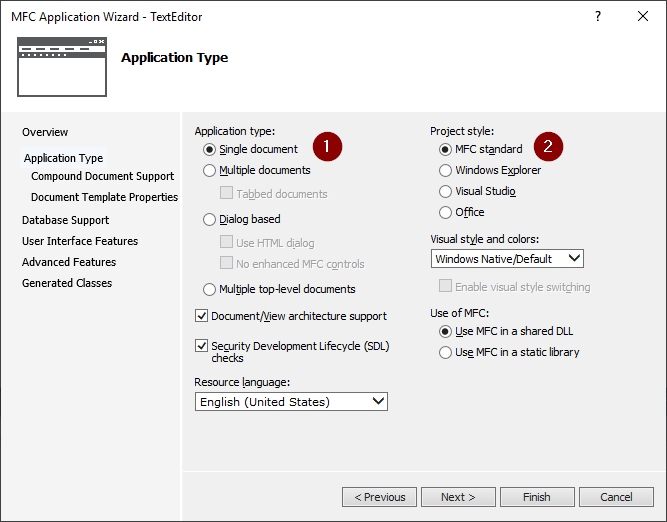Click the help question mark icon
The height and width of the screenshot is (522, 667).
click(598, 16)
